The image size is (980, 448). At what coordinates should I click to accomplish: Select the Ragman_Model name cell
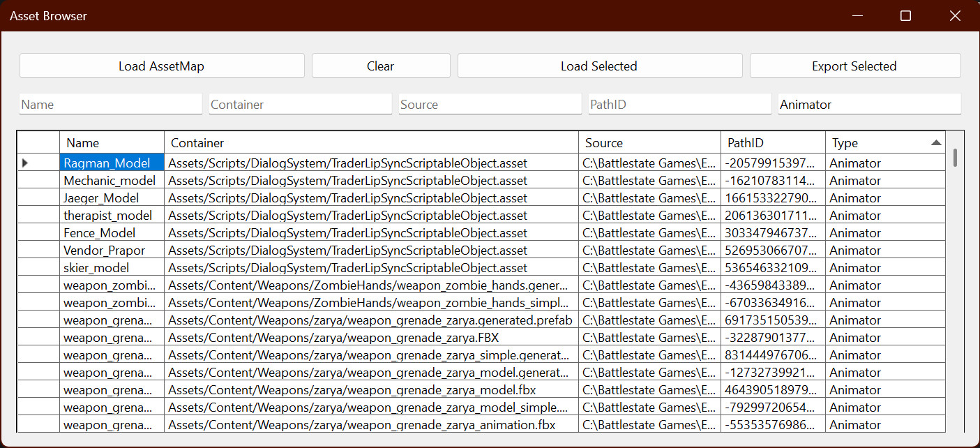[112, 163]
